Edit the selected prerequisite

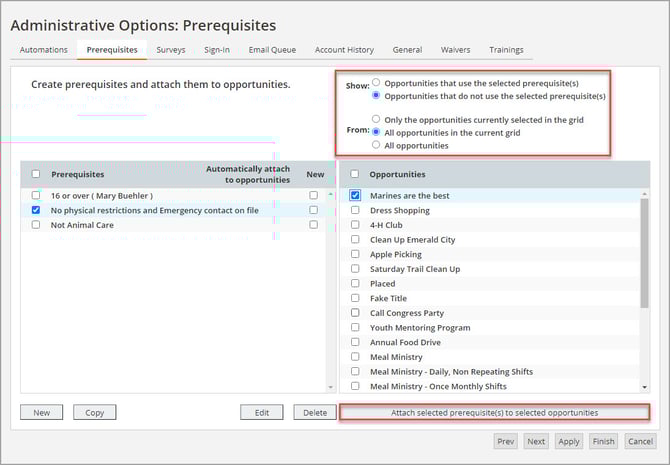pyautogui.click(x=261, y=412)
